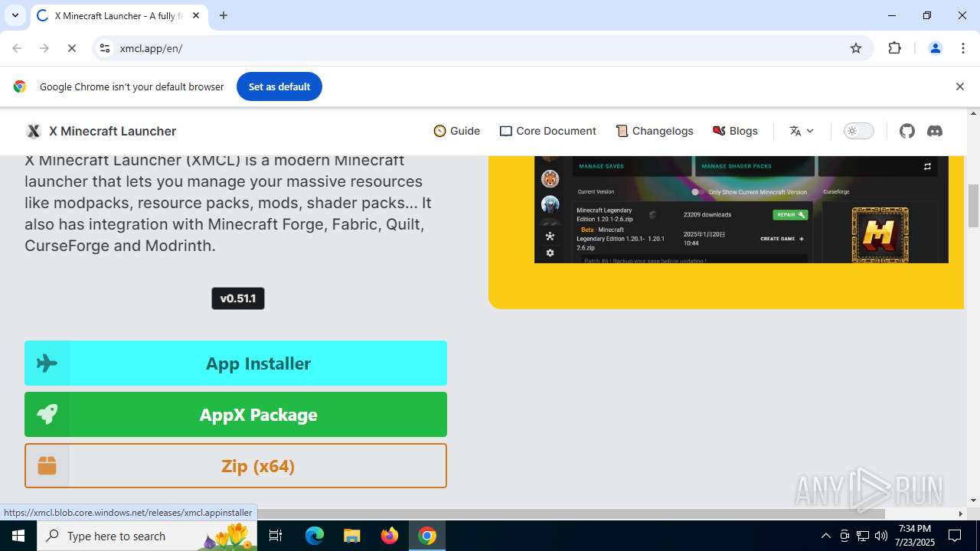The height and width of the screenshot is (551, 980).
Task: Go back to the previous page
Action: coord(17,48)
